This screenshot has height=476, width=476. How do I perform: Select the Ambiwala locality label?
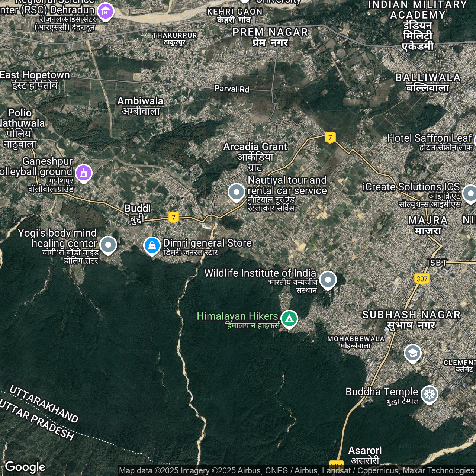(140, 101)
